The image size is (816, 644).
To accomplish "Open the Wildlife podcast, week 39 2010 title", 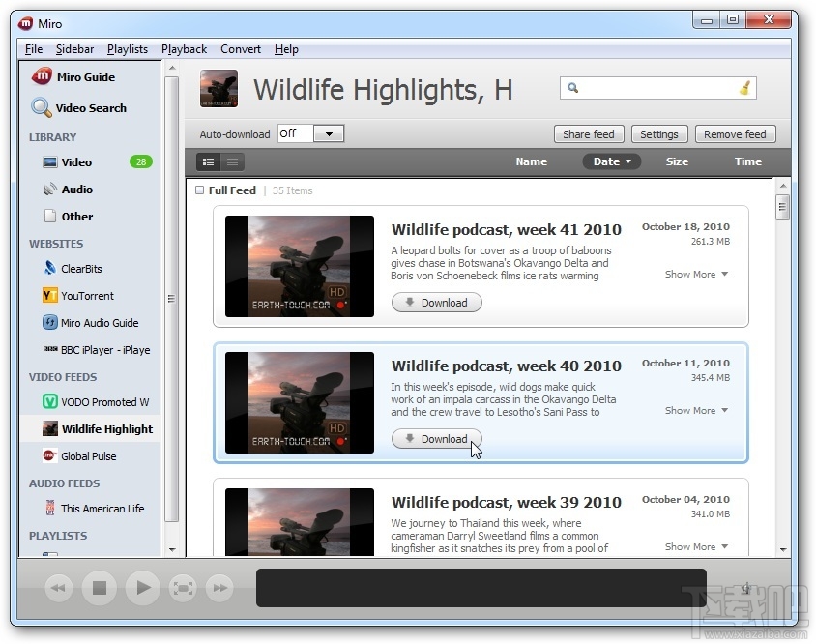I will 506,503.
